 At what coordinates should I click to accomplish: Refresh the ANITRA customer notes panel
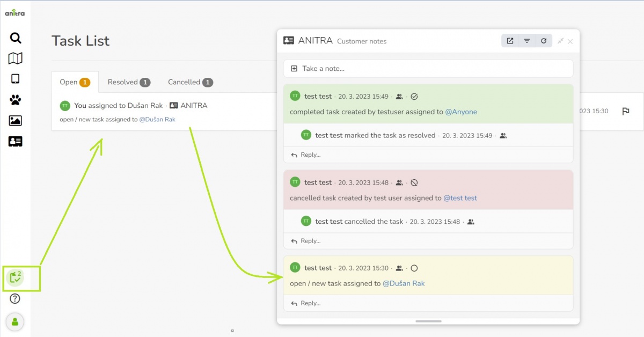click(x=544, y=41)
